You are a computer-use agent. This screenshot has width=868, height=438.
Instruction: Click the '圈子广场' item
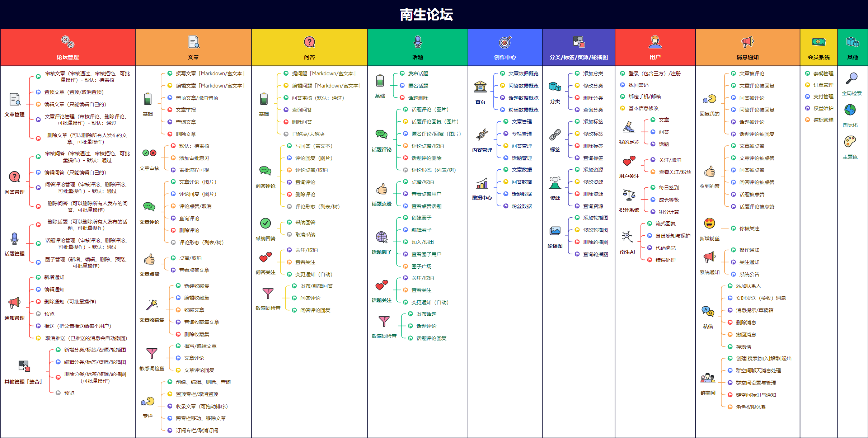click(421, 267)
